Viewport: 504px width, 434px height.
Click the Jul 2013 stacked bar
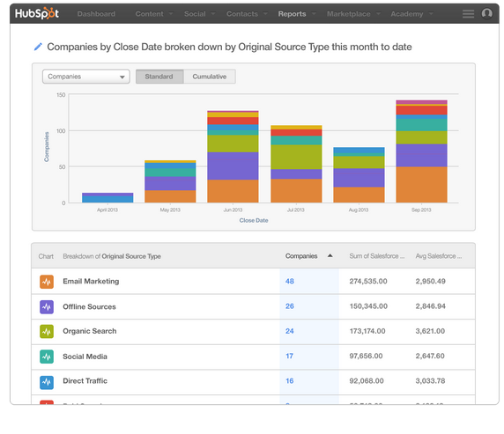[x=296, y=164]
